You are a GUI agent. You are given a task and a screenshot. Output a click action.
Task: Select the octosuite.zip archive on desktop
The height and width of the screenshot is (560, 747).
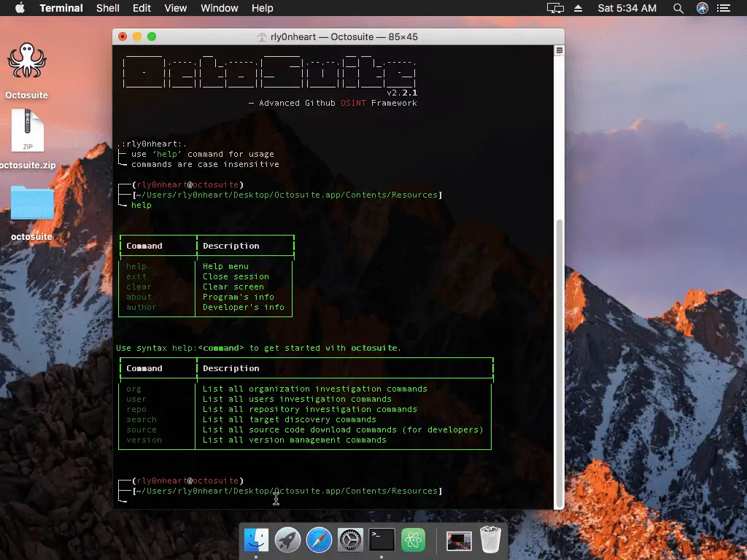coord(28,131)
